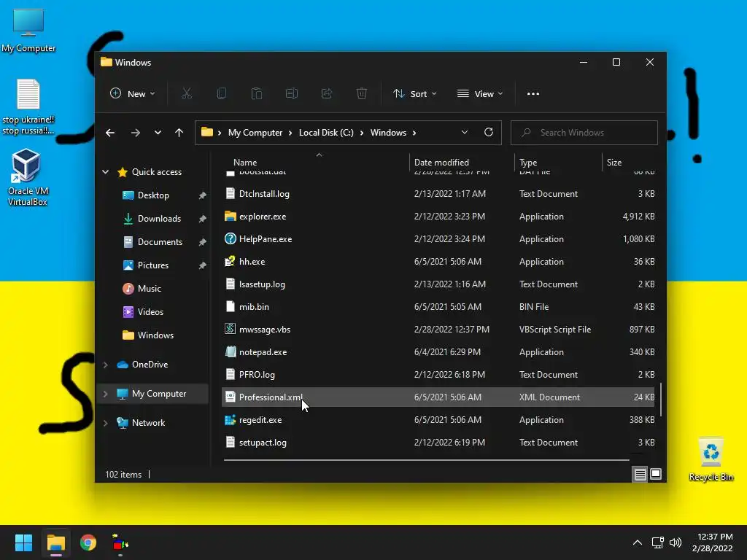Select Videos in the sidebar

(x=150, y=312)
